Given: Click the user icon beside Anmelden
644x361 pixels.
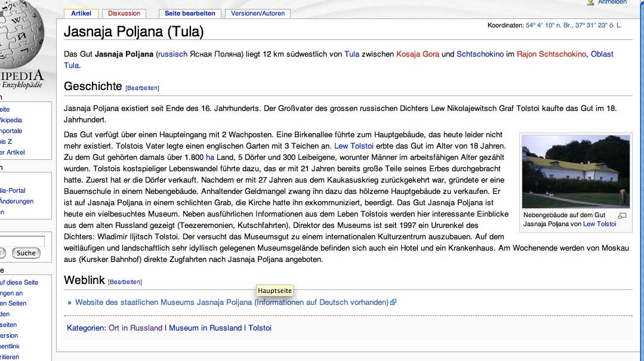Looking at the screenshot, I should [590, 2].
